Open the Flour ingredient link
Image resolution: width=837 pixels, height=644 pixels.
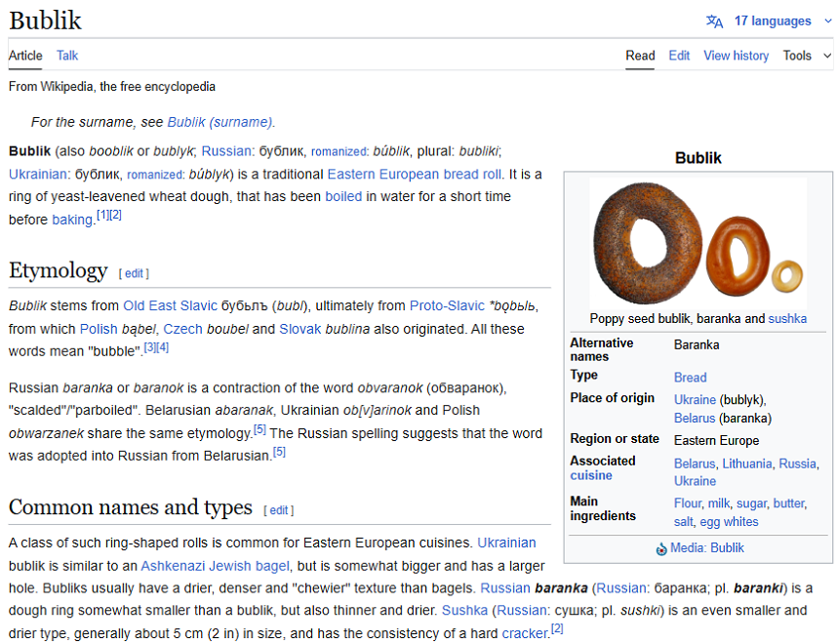(x=687, y=503)
